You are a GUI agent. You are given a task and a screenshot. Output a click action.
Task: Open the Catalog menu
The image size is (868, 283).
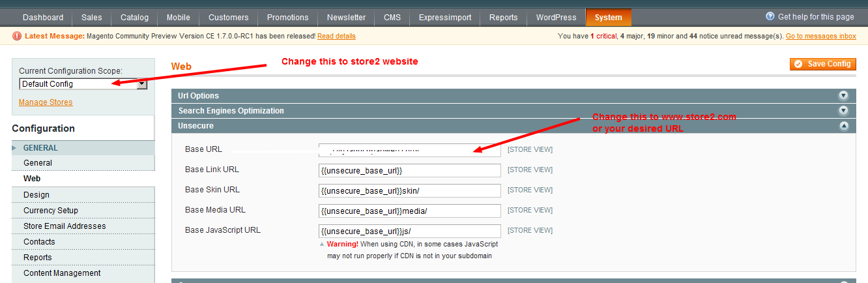coord(134,18)
